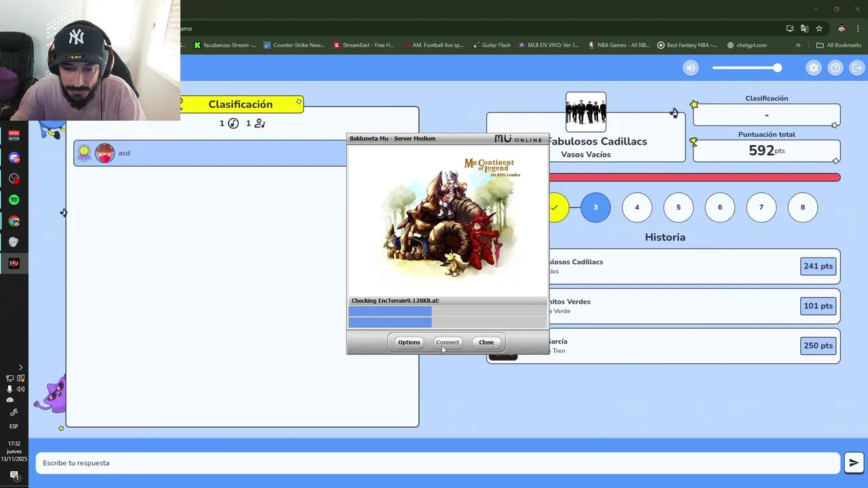Click the system tray microphone icon

9,389
